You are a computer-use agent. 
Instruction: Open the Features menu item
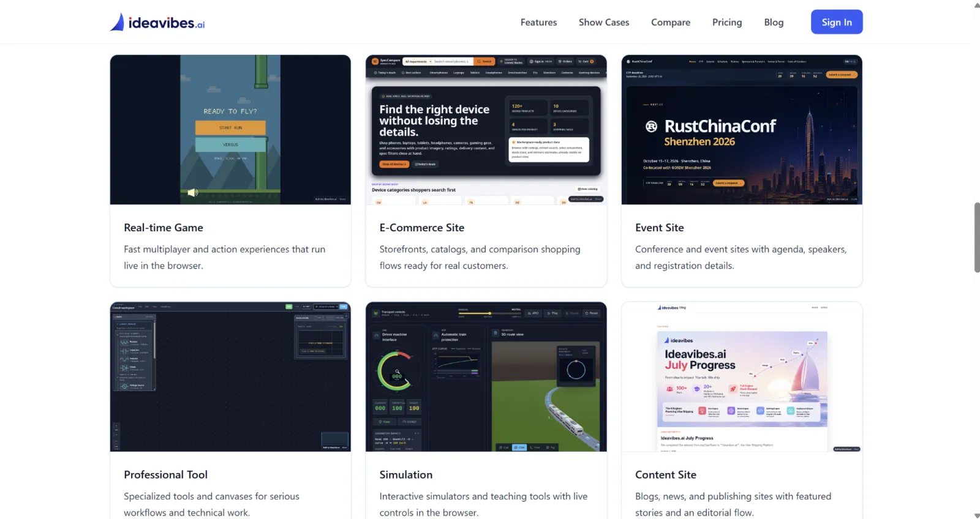(x=538, y=23)
